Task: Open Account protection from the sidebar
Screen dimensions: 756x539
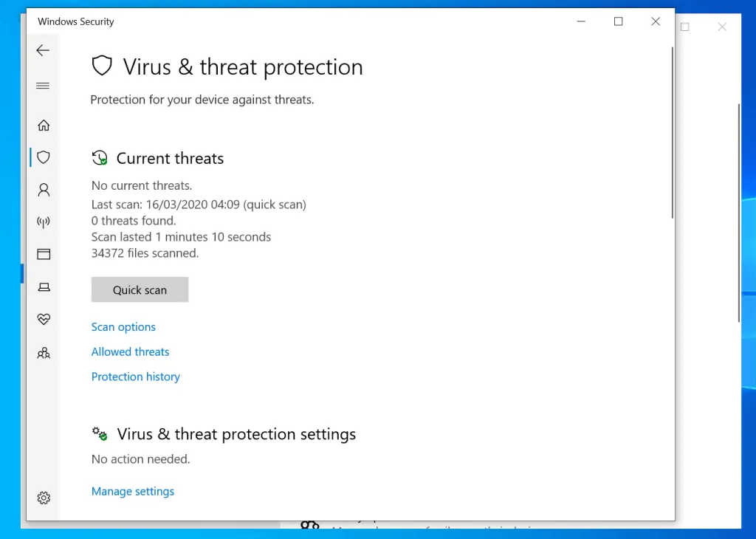Action: (x=43, y=190)
